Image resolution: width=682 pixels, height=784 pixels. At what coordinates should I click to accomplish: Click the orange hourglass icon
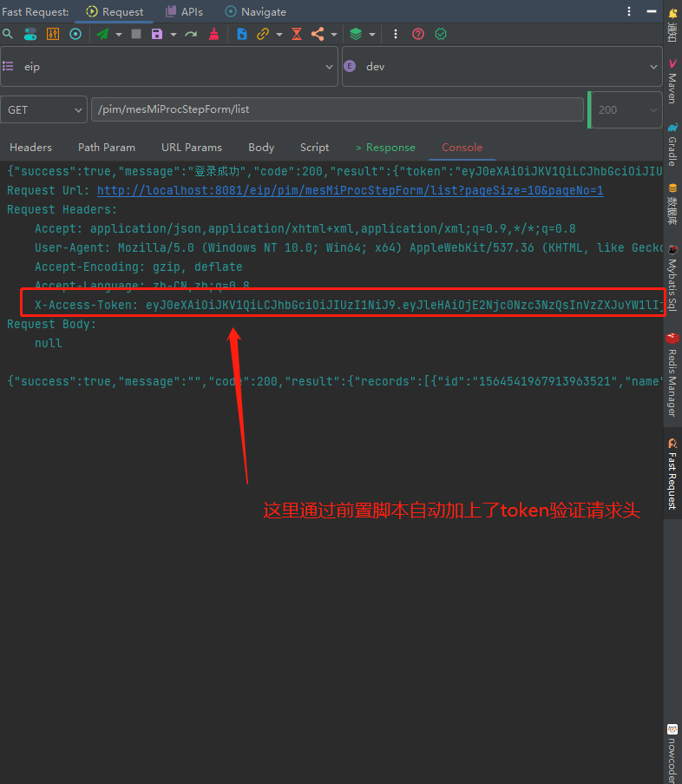coord(297,34)
